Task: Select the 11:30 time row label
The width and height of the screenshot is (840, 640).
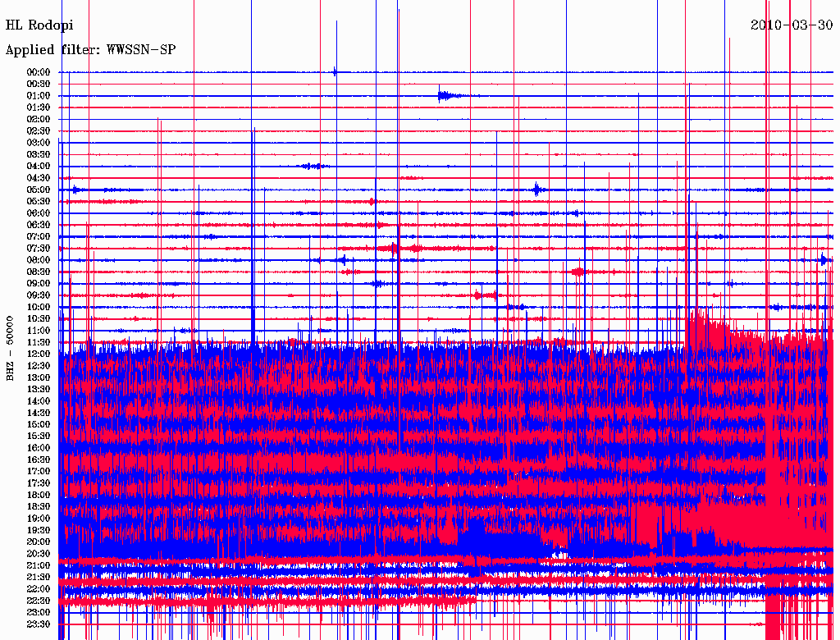Action: coord(39,342)
